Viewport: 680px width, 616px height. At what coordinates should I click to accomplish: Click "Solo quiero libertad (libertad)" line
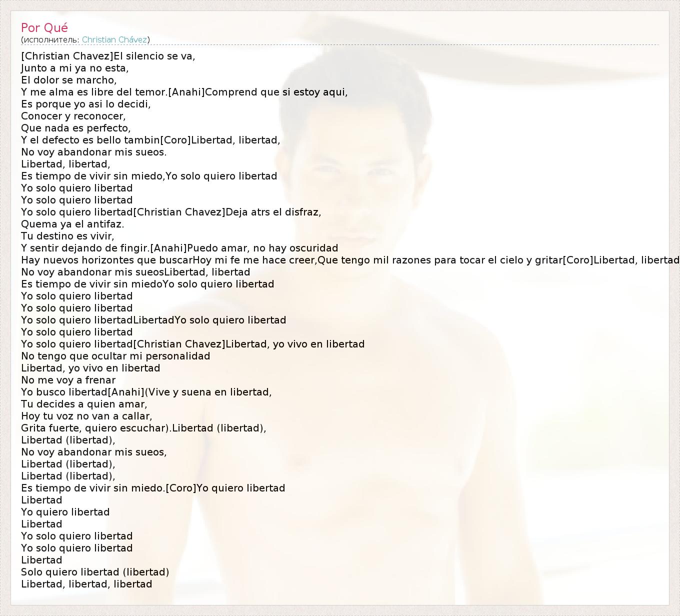tap(95, 572)
